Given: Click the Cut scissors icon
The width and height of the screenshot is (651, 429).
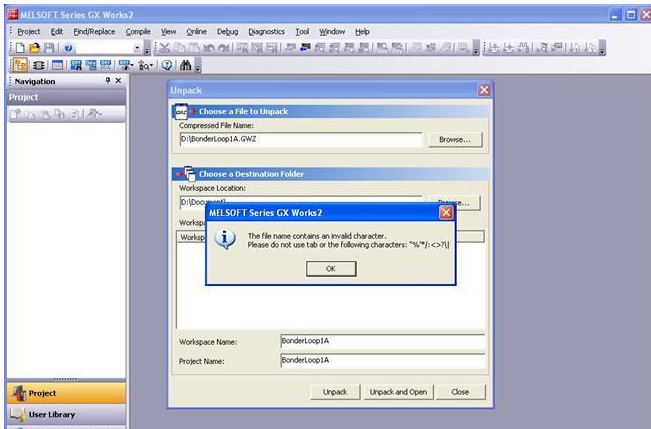Looking at the screenshot, I should (x=164, y=48).
